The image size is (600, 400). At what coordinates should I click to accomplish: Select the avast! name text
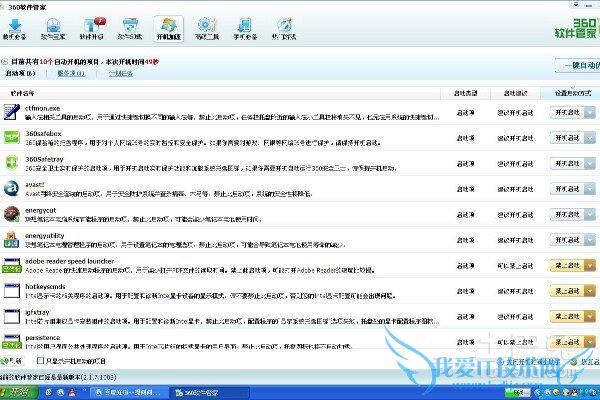[x=34, y=184]
